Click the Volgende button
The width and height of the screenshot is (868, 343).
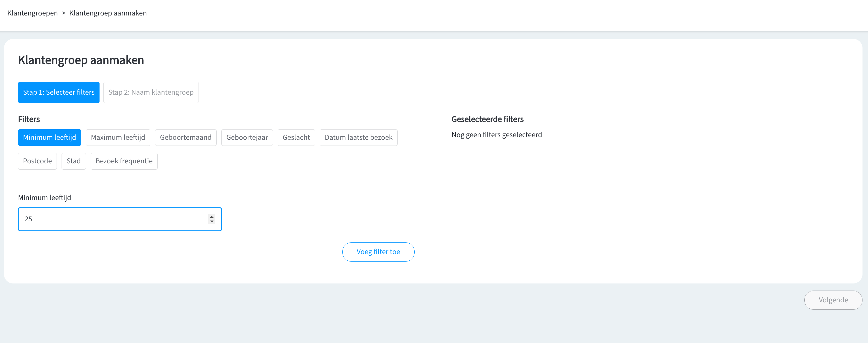[833, 300]
